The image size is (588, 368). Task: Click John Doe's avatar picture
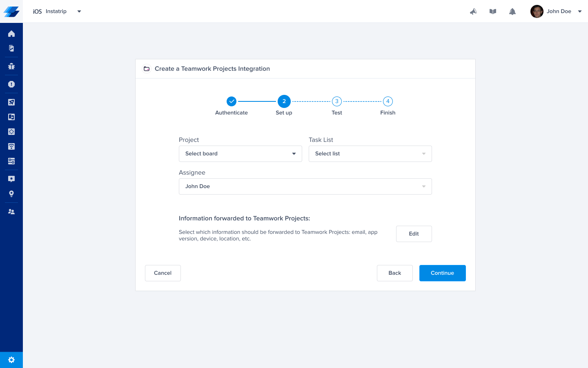click(x=537, y=11)
